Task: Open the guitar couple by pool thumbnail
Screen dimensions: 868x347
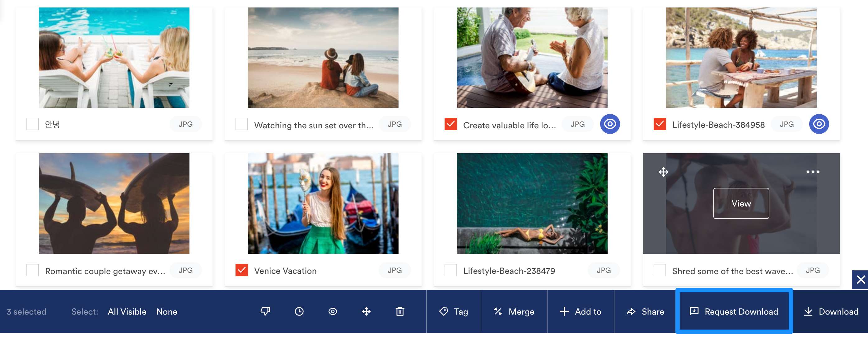Action: [x=532, y=58]
